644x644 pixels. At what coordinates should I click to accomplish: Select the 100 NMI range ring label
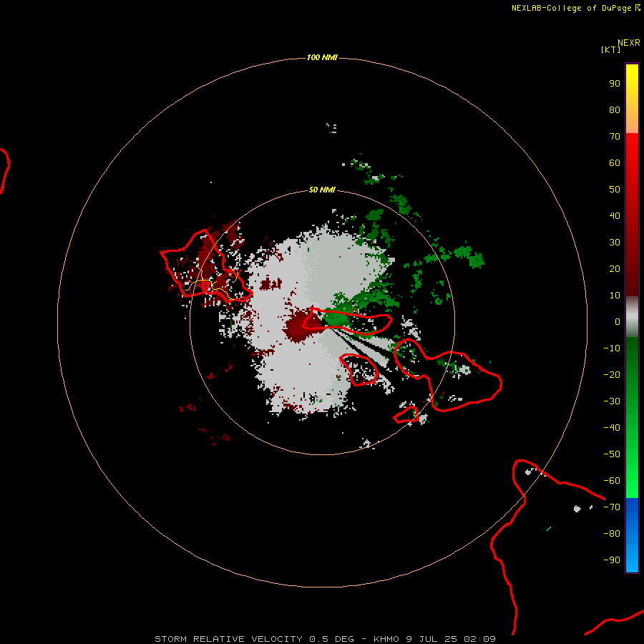click(322, 57)
